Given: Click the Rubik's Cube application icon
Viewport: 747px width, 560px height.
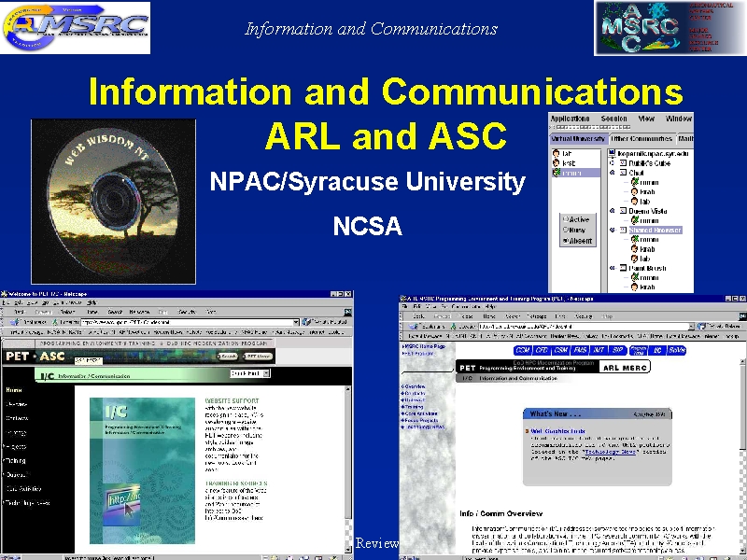Looking at the screenshot, I should (623, 162).
